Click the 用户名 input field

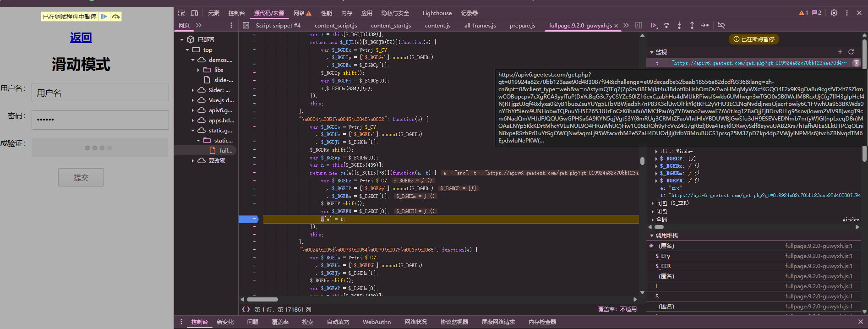point(100,93)
